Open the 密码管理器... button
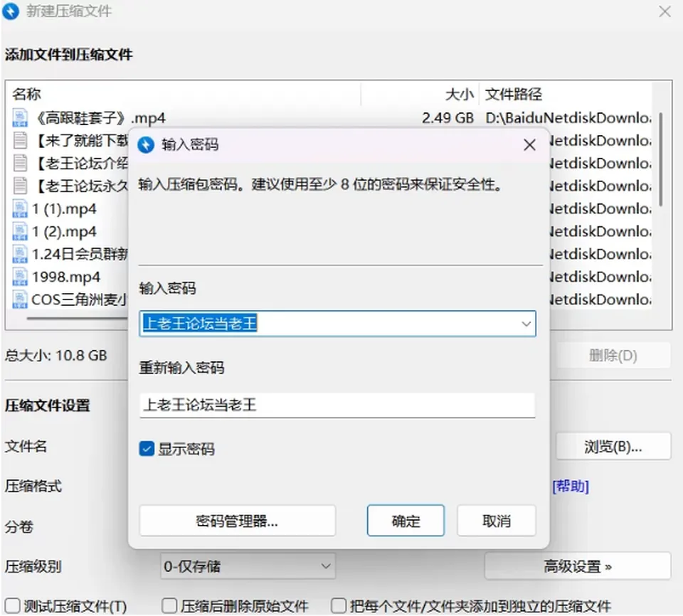Image resolution: width=683 pixels, height=616 pixels. [238, 521]
